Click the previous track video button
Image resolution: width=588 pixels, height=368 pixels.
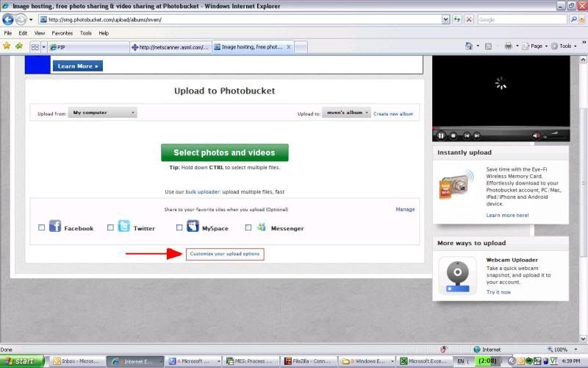tap(467, 135)
